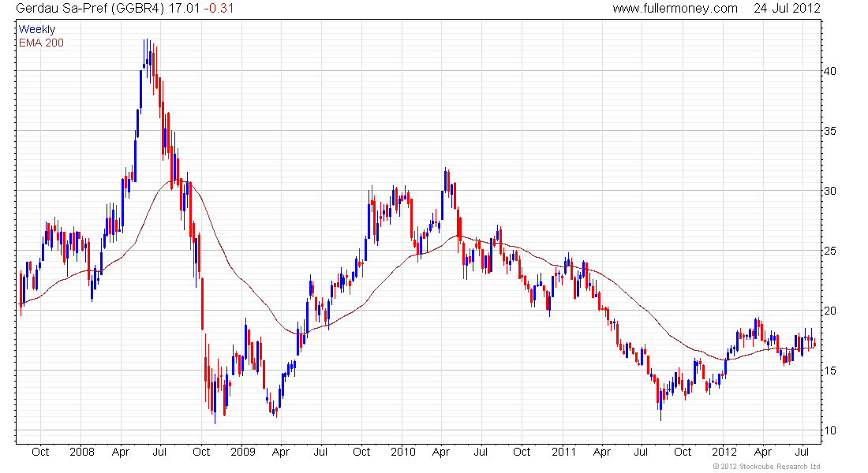Click the y-axis label 25

pos(830,251)
